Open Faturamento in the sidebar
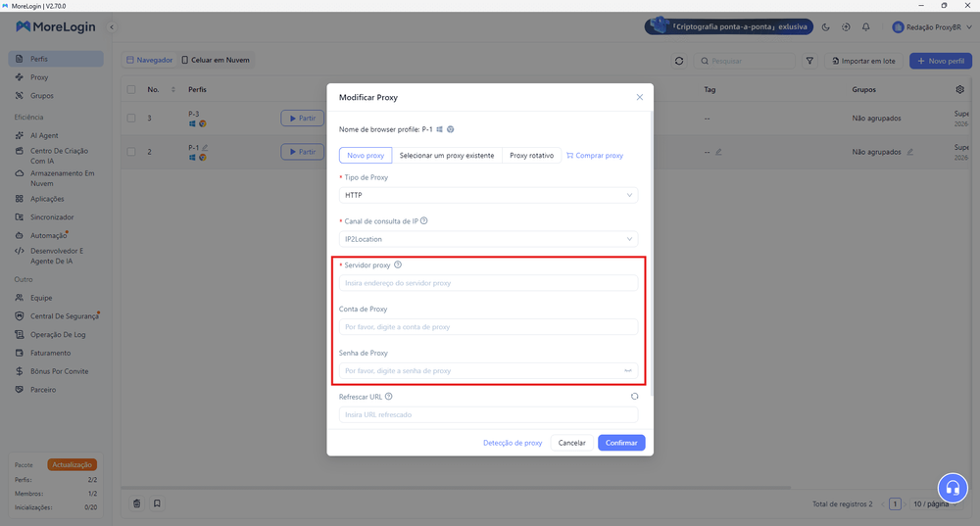Image resolution: width=980 pixels, height=526 pixels. pyautogui.click(x=56, y=353)
